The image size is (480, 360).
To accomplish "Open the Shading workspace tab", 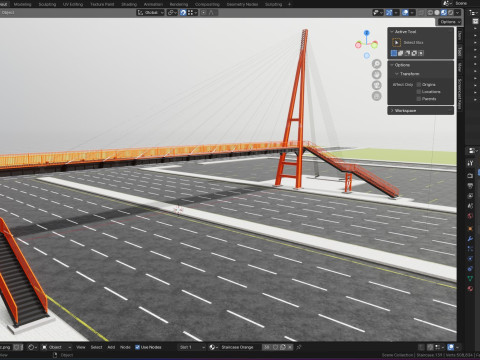I will click(x=129, y=4).
